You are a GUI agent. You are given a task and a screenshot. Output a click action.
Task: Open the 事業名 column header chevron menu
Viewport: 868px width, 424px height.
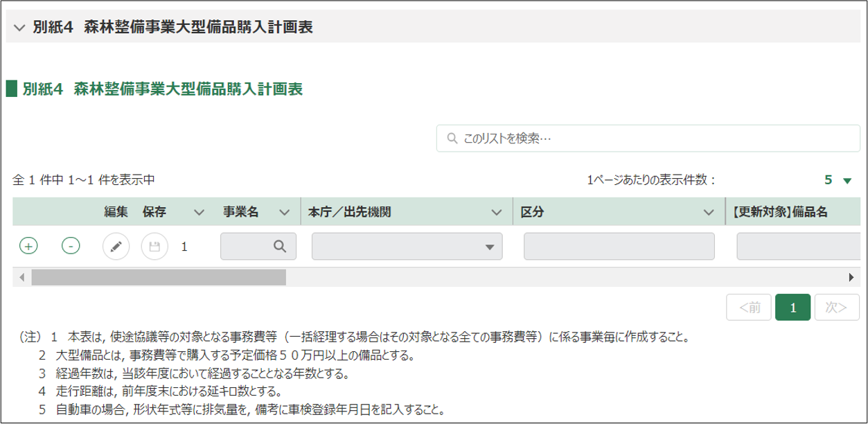pos(284,212)
